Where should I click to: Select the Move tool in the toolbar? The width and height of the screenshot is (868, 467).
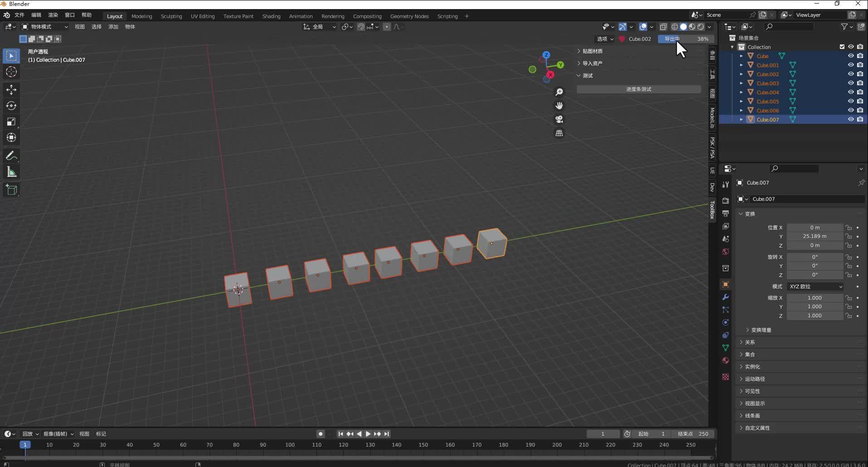tap(11, 90)
